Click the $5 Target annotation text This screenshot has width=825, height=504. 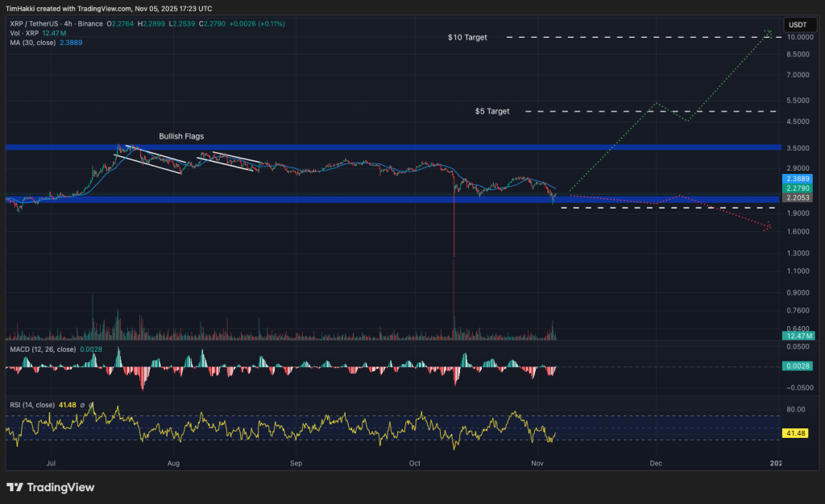[x=493, y=111]
